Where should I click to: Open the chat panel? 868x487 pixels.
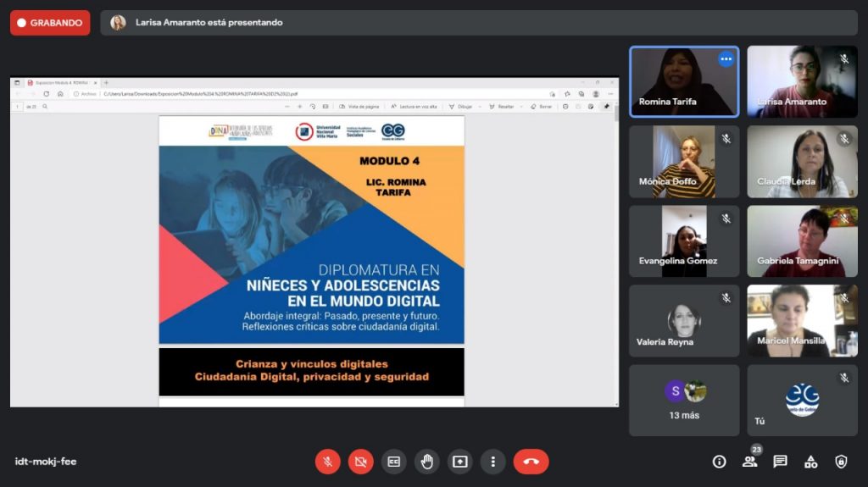pos(780,462)
